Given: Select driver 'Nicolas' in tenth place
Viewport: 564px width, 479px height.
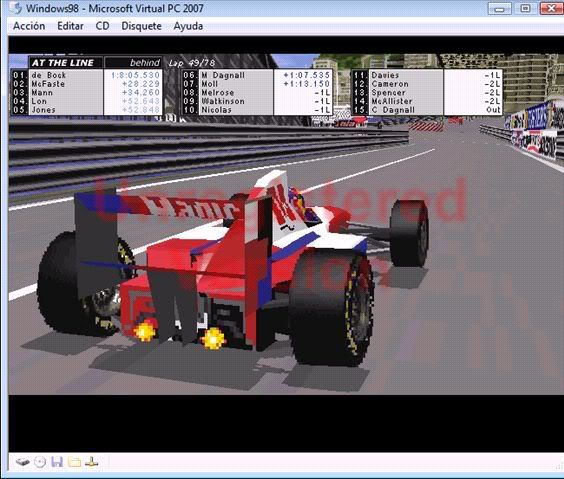Looking at the screenshot, I should pos(216,110).
